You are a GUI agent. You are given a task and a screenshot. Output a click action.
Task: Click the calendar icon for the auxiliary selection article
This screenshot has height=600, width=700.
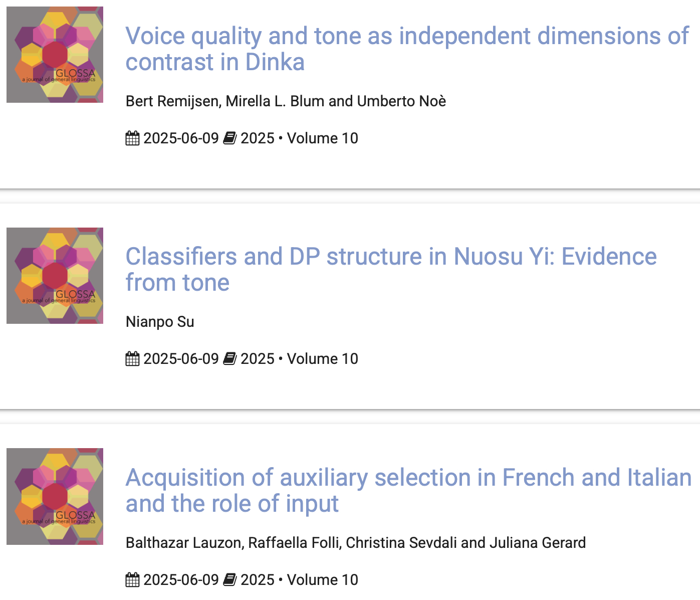click(x=132, y=580)
